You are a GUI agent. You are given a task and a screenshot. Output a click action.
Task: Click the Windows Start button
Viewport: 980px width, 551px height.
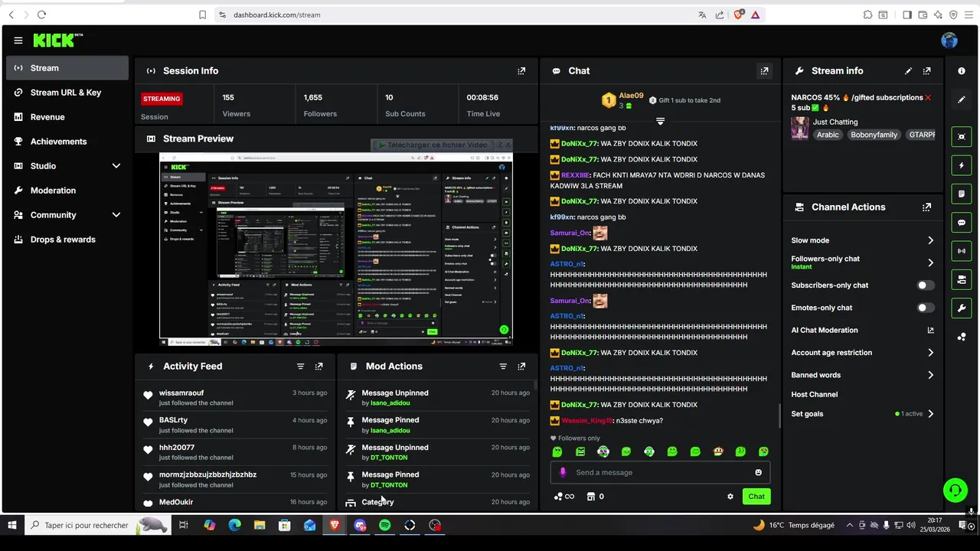pos(11,526)
